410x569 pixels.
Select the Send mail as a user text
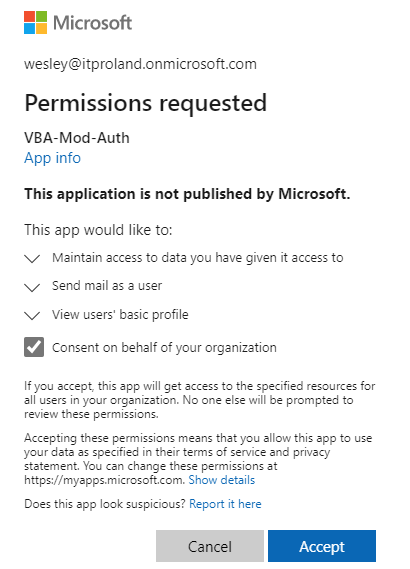107,286
